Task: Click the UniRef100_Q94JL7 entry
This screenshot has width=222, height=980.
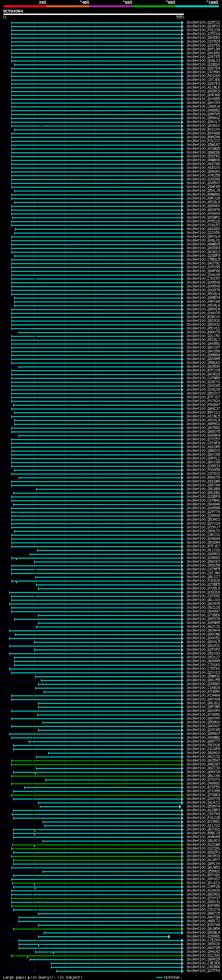Action: pos(203,122)
